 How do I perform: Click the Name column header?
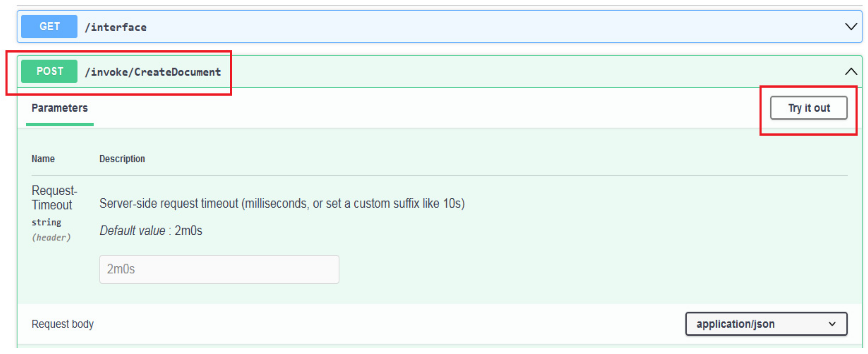(43, 158)
